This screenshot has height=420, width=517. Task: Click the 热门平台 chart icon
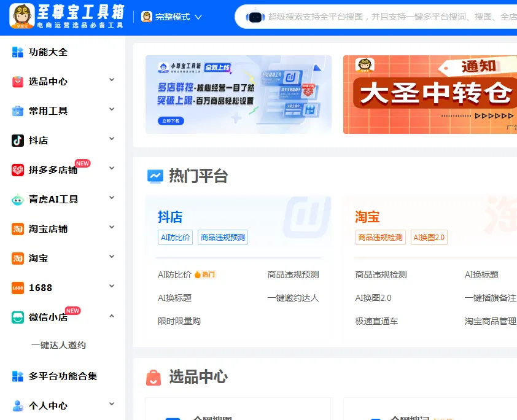pyautogui.click(x=155, y=176)
